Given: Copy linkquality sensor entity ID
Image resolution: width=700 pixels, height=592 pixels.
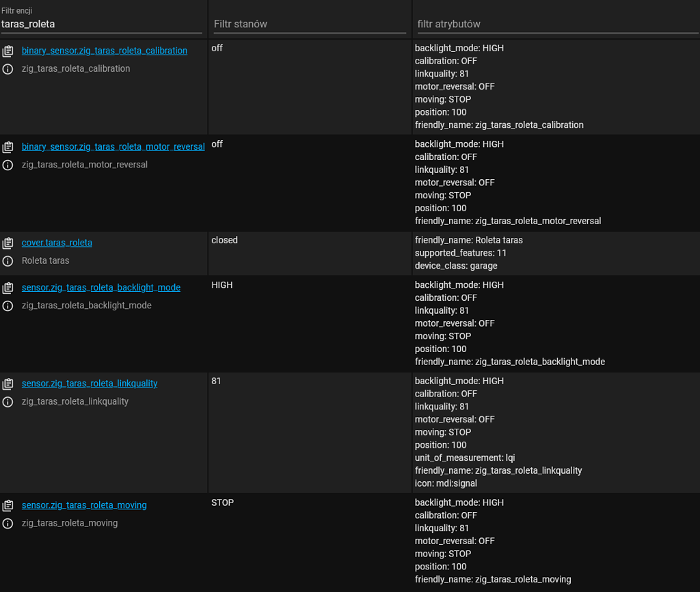Looking at the screenshot, I should coord(8,384).
